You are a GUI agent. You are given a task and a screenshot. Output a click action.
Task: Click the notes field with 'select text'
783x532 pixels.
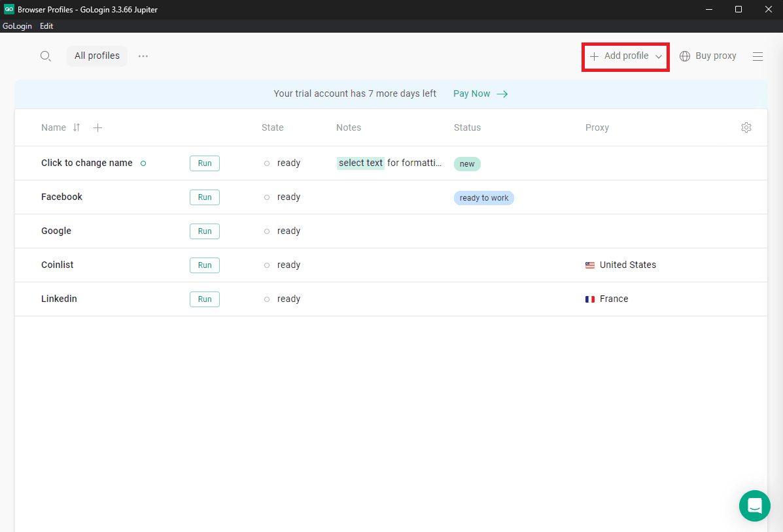coord(389,163)
